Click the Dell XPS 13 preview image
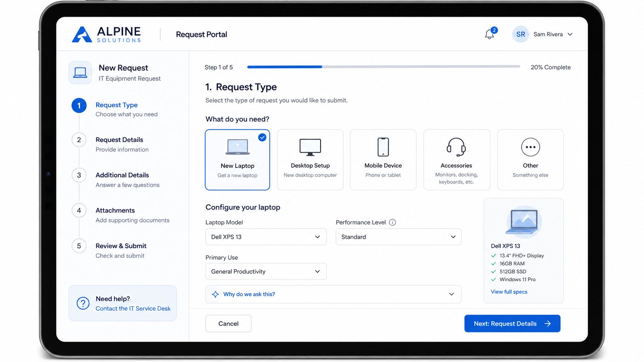Screen dimensions: 644x362 coord(523,221)
